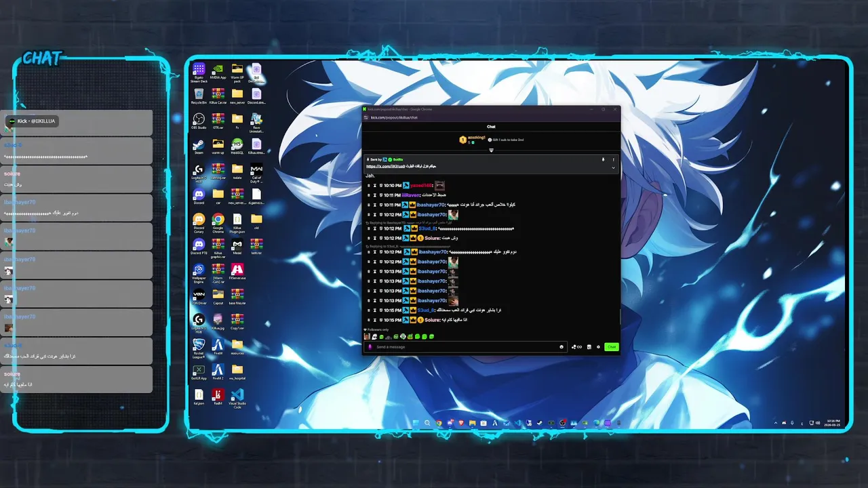Open the HeidiSQL desktop shortcut
Viewport: 868px width, 488px height.
tap(237, 146)
